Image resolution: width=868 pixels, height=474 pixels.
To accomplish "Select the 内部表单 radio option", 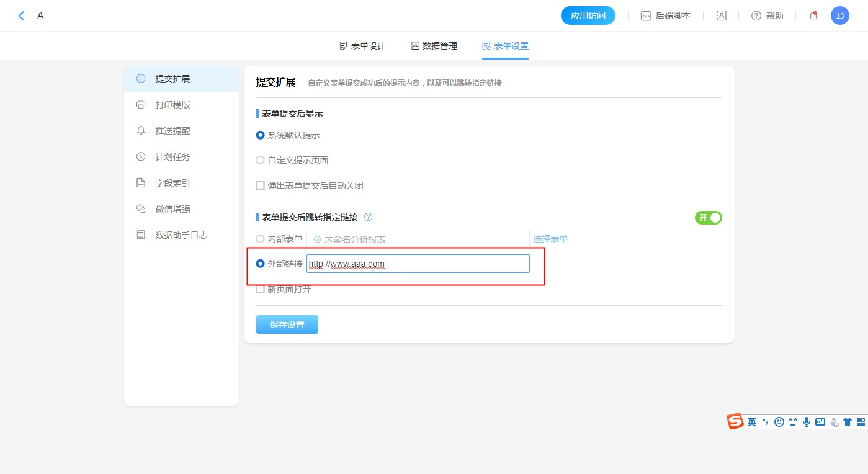I will point(261,239).
